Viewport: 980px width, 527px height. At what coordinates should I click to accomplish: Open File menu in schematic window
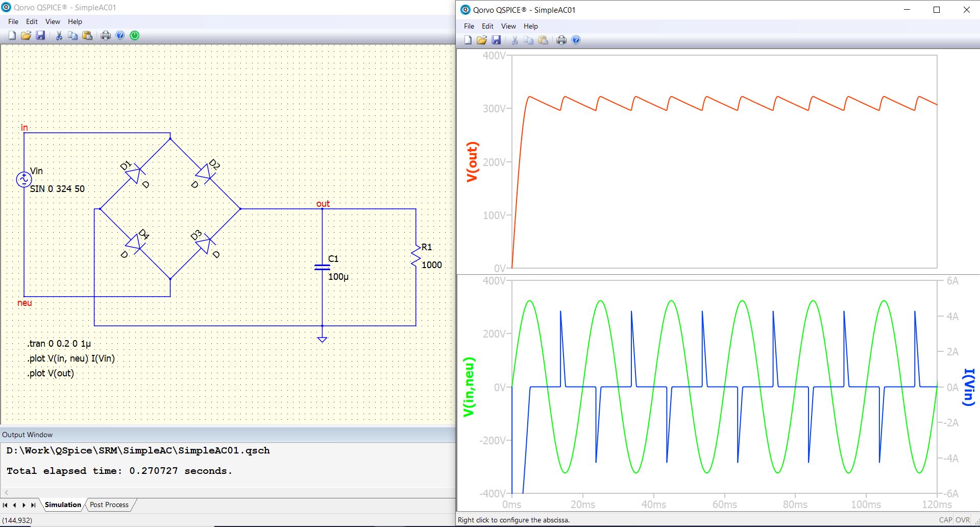coord(13,21)
